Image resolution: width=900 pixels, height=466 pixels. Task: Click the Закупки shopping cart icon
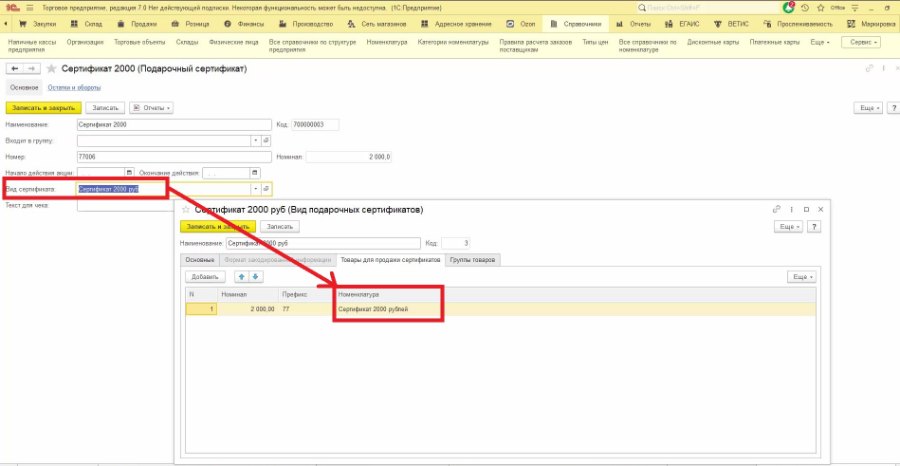pos(23,24)
